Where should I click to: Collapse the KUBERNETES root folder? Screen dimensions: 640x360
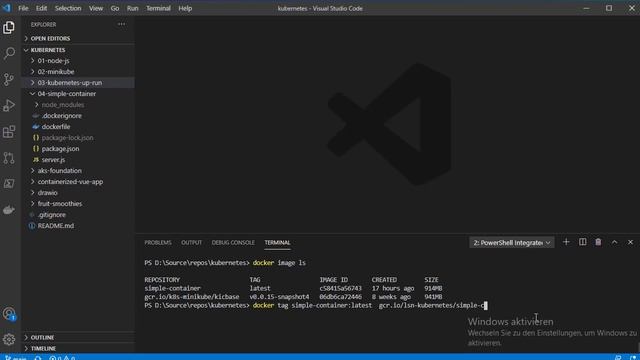[78, 50]
